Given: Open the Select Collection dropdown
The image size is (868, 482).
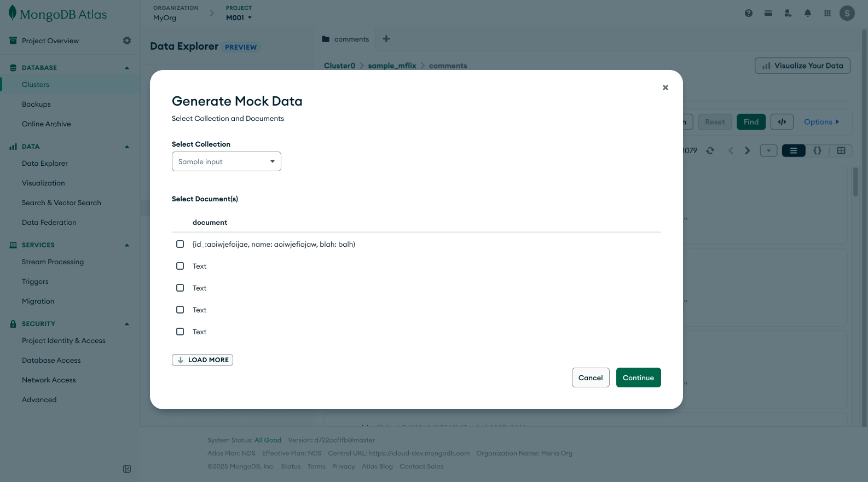Looking at the screenshot, I should point(227,161).
